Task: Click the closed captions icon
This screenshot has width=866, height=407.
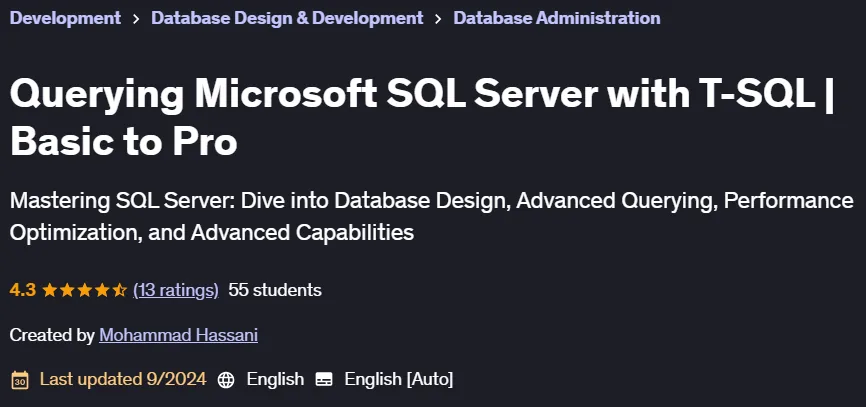Action: 324,380
